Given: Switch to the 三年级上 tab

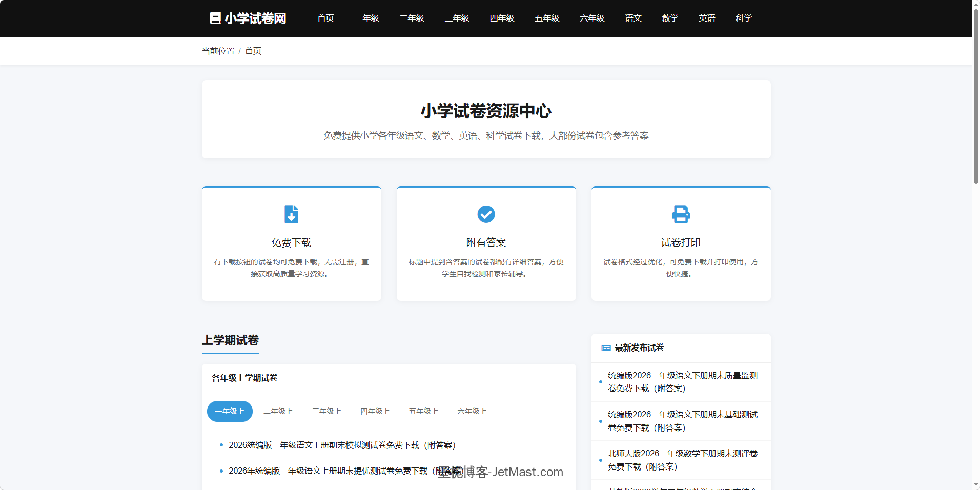Looking at the screenshot, I should 326,411.
